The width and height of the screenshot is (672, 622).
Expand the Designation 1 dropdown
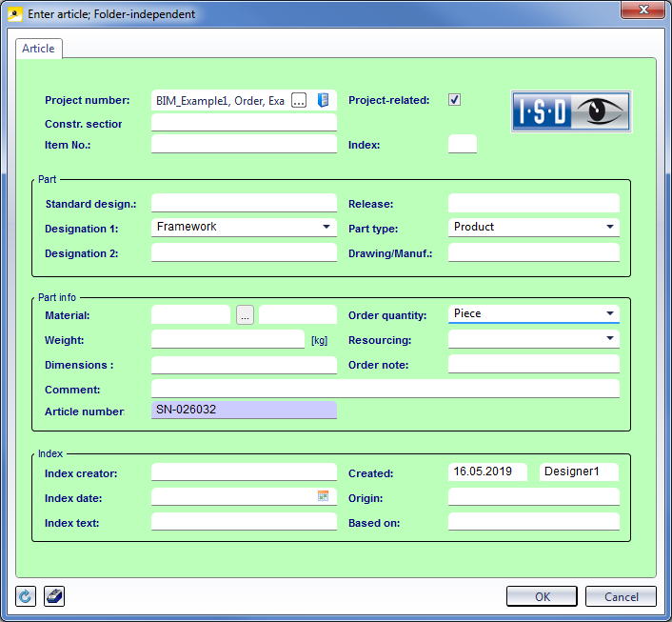point(326,227)
